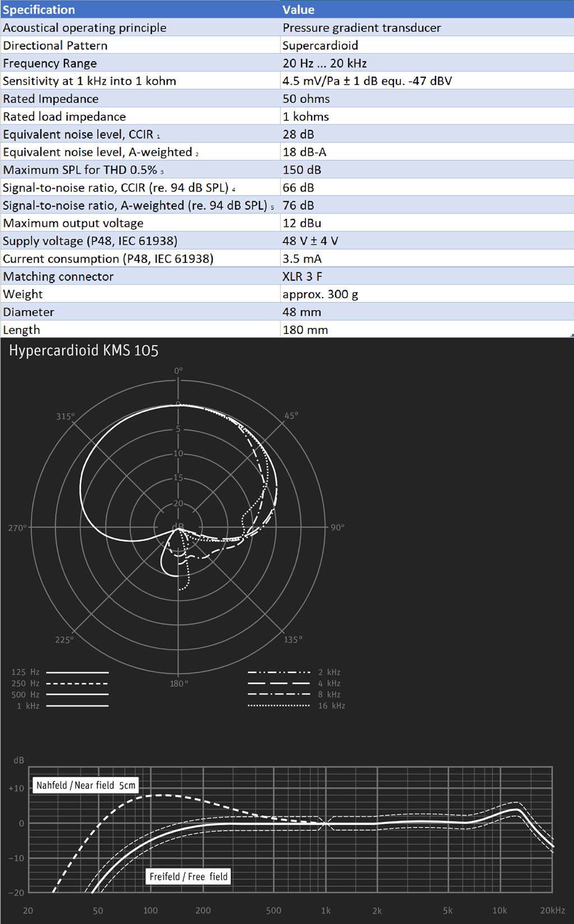Click the 1k frequency axis label

point(325,911)
